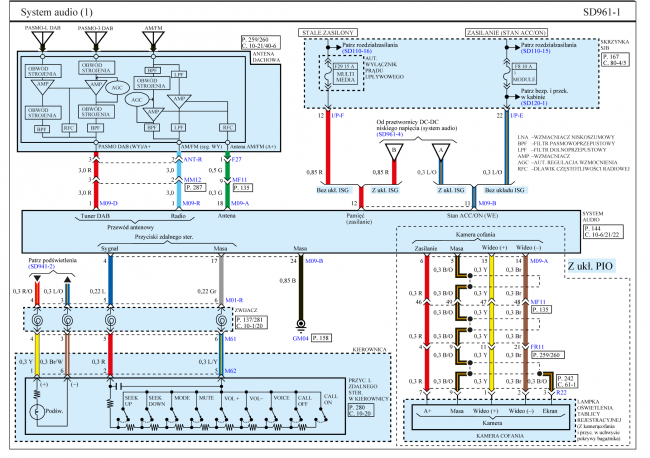Follow the (SD120-1) cabin fuse reference
Screen dimensions: 650x458
[534, 103]
